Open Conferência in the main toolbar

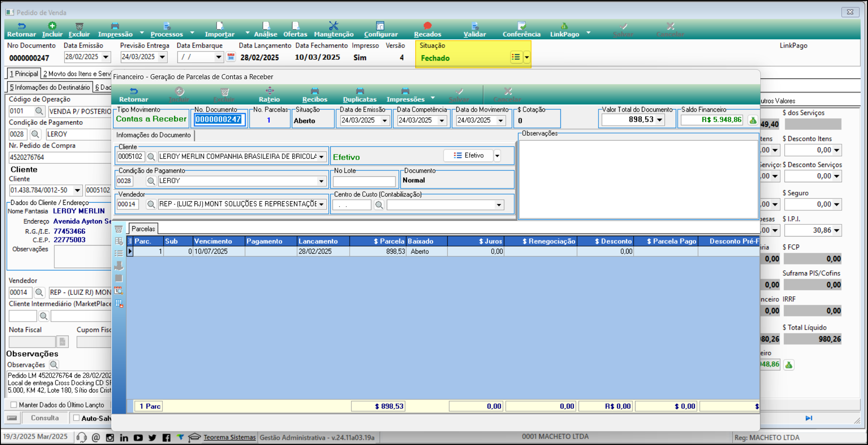[522, 30]
